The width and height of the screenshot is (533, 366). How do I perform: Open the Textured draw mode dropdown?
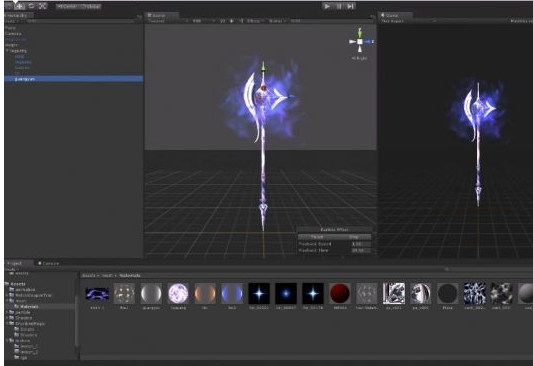point(168,21)
